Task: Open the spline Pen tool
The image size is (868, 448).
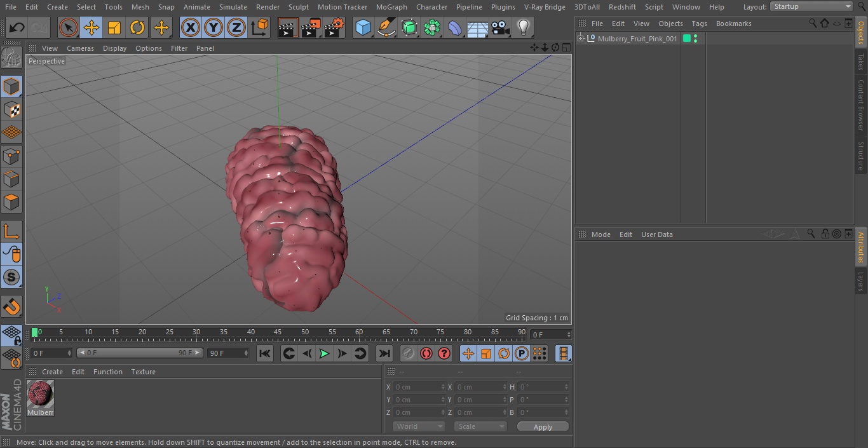Action: coord(386,27)
